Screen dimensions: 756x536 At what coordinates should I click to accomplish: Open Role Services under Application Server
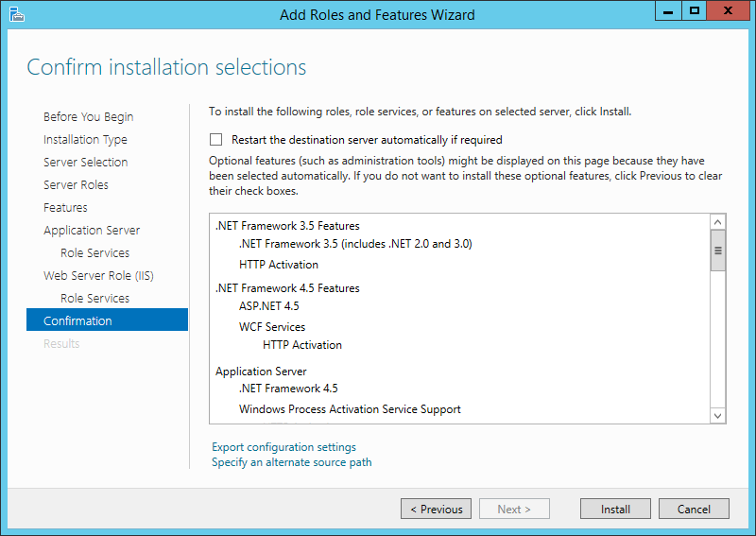(x=95, y=252)
